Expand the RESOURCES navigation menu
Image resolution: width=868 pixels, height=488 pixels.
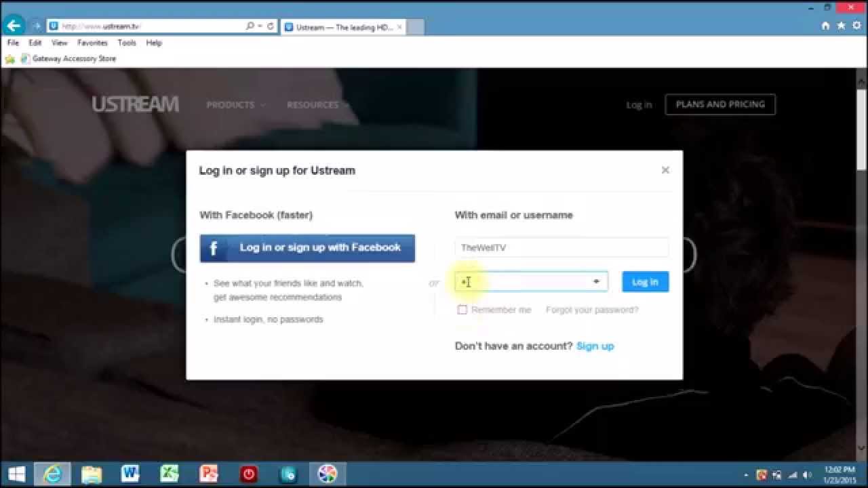(317, 105)
